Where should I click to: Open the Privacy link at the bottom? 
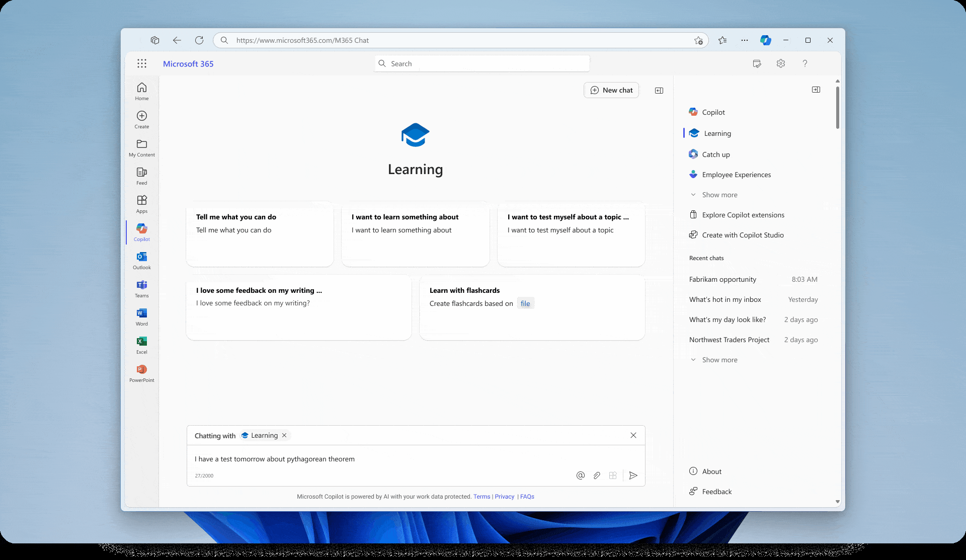pos(504,497)
